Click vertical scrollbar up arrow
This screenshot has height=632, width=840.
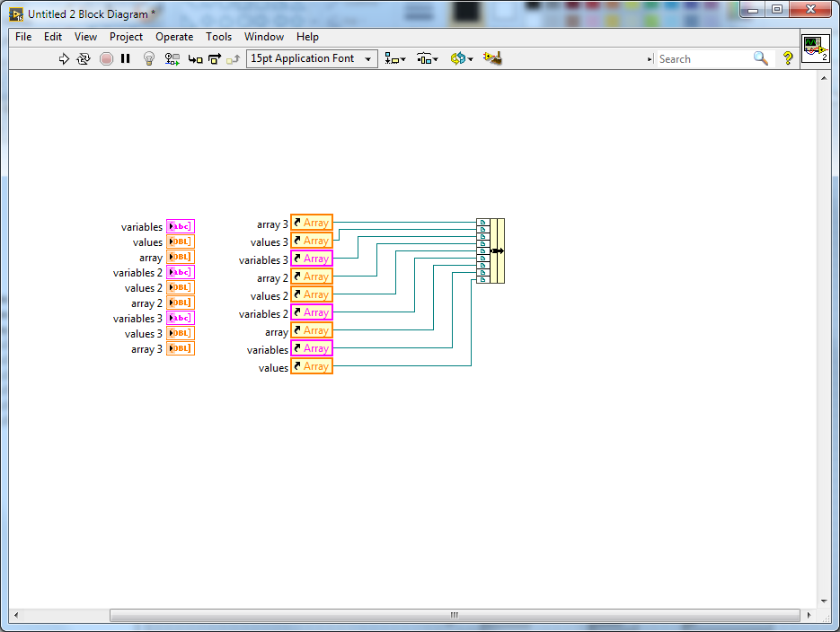(x=824, y=78)
